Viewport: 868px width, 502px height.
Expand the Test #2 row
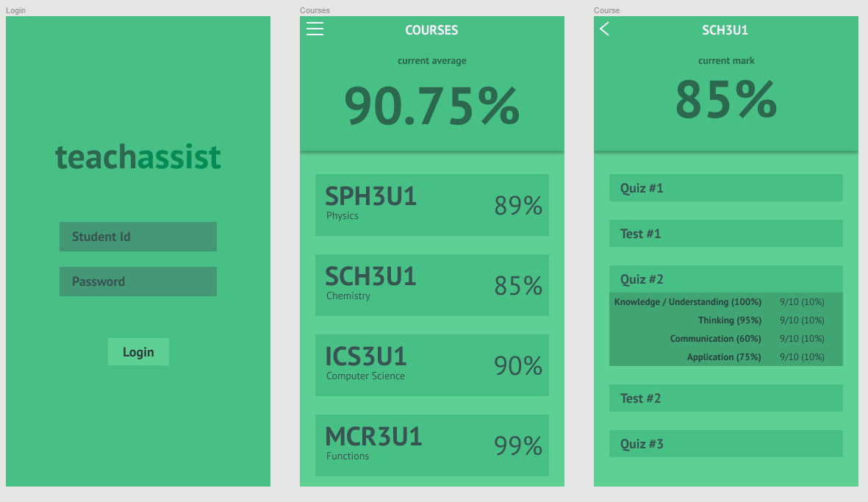725,398
